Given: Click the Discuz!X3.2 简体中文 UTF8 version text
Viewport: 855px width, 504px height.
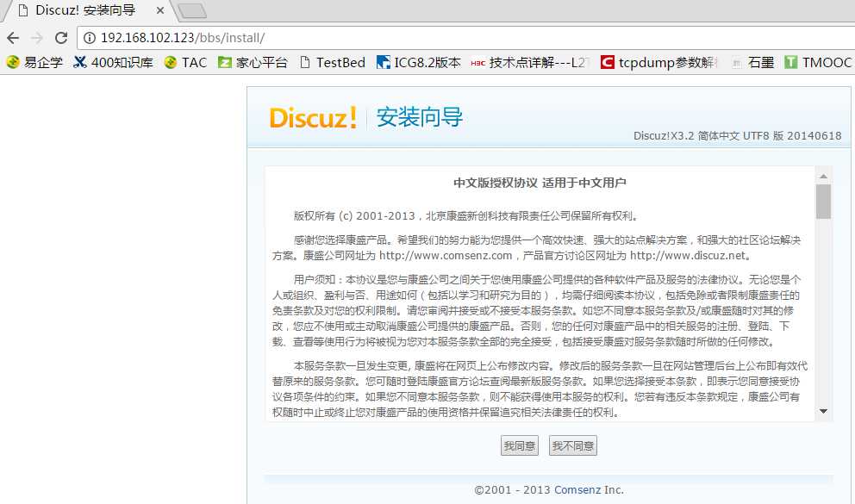Looking at the screenshot, I should (737, 135).
